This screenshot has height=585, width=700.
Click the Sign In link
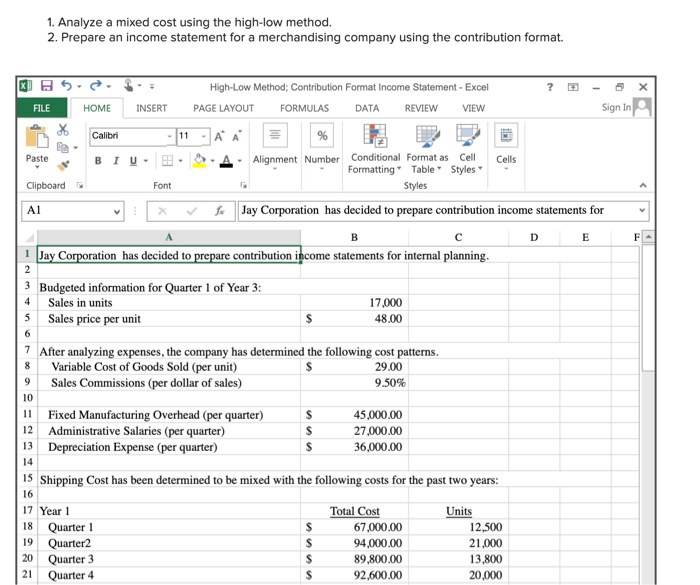coord(616,107)
